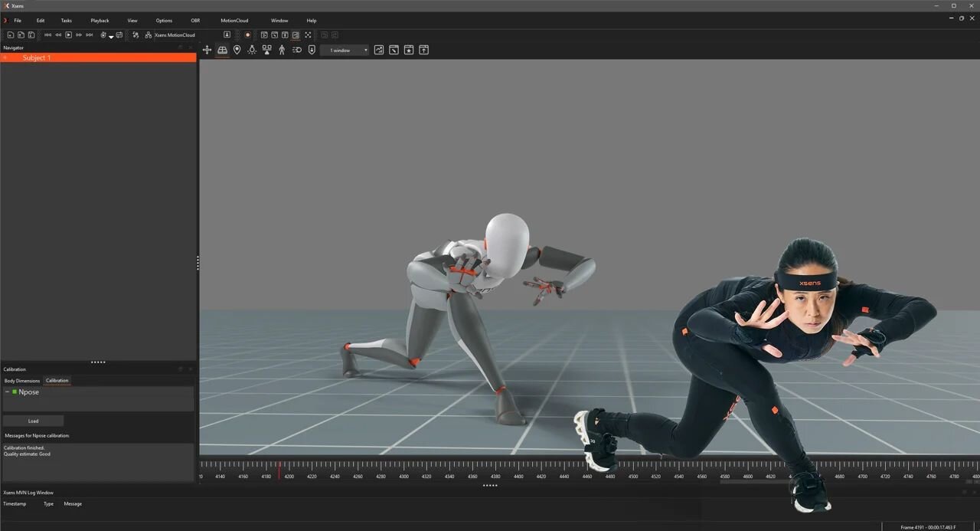This screenshot has height=531, width=980.
Task: Click the location marker pin icon
Action: tap(237, 50)
